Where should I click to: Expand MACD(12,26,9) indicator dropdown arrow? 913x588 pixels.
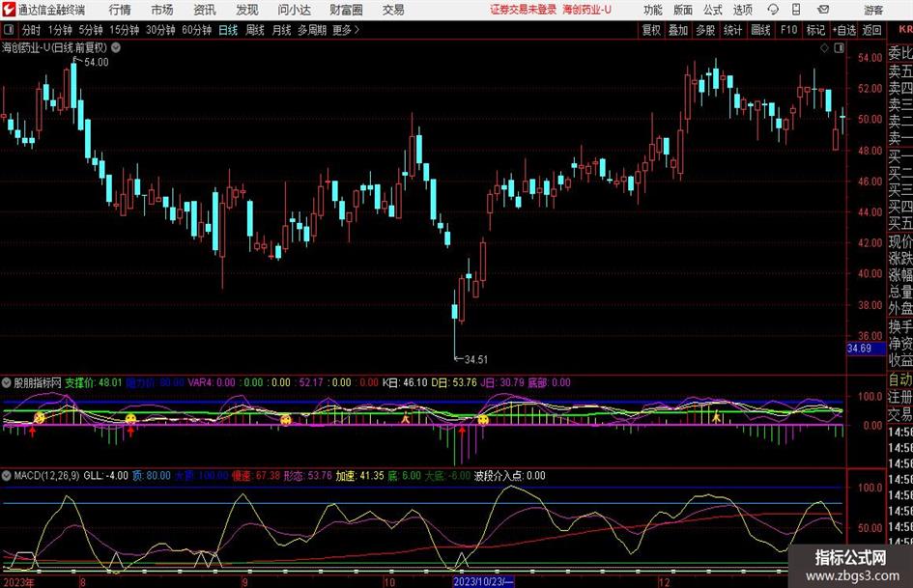(7, 476)
